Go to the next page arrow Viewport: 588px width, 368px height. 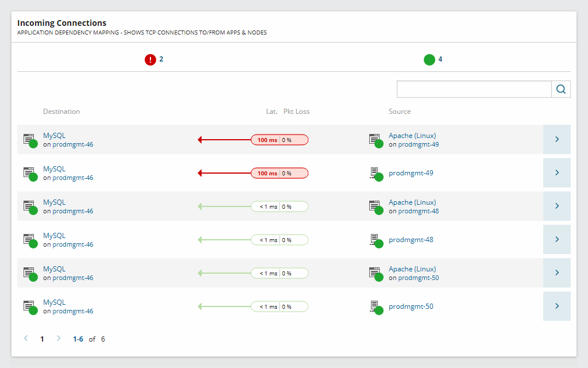[x=58, y=339]
